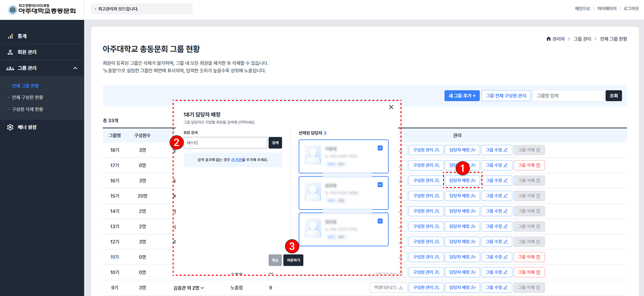
Task: Click 그룹 수정 pencil for 18기
Action: [x=497, y=150]
